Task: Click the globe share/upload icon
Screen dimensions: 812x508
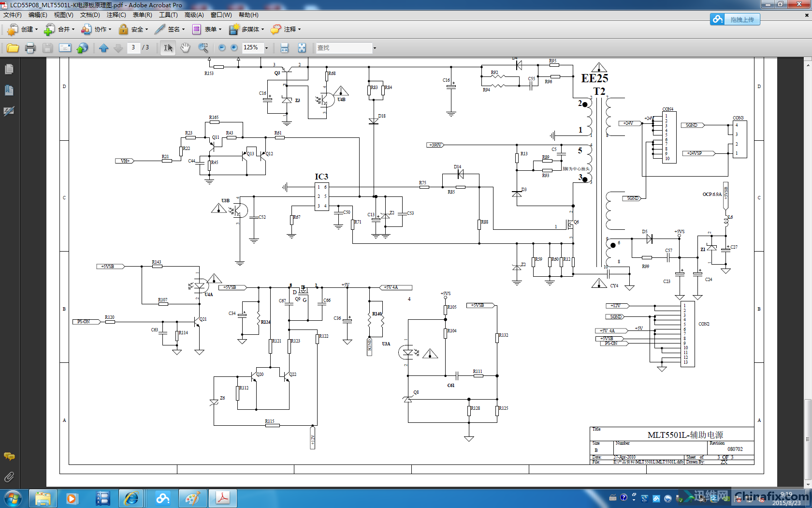Action: click(83, 48)
